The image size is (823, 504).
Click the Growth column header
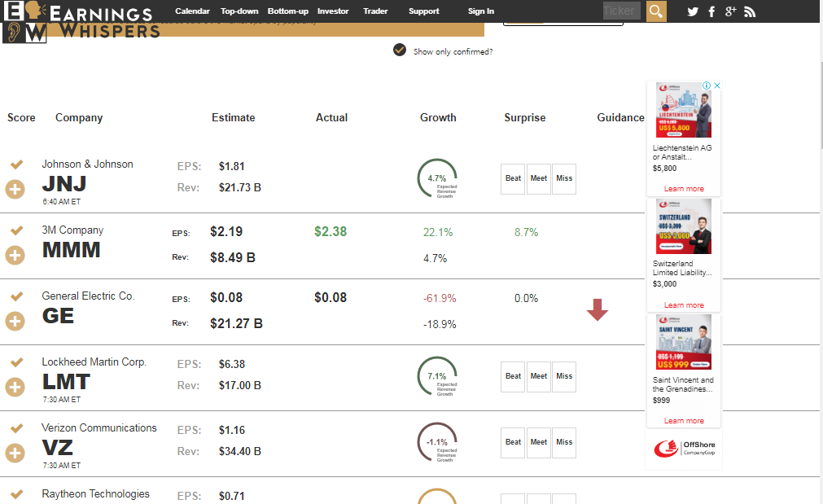coord(438,117)
